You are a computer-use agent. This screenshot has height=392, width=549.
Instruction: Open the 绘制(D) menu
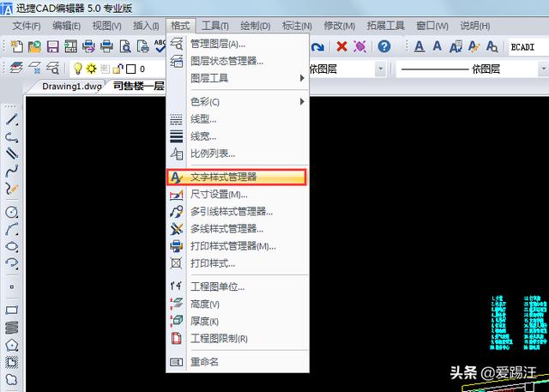click(256, 26)
